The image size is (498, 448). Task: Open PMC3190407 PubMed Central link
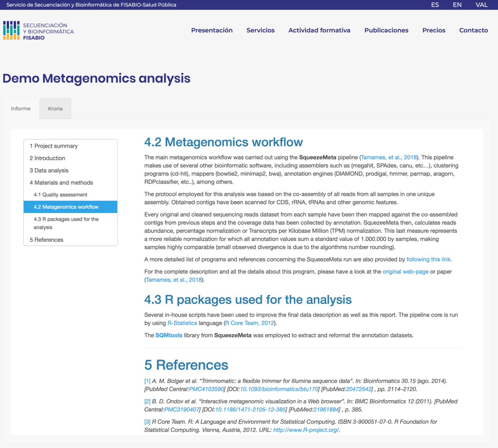182,410
